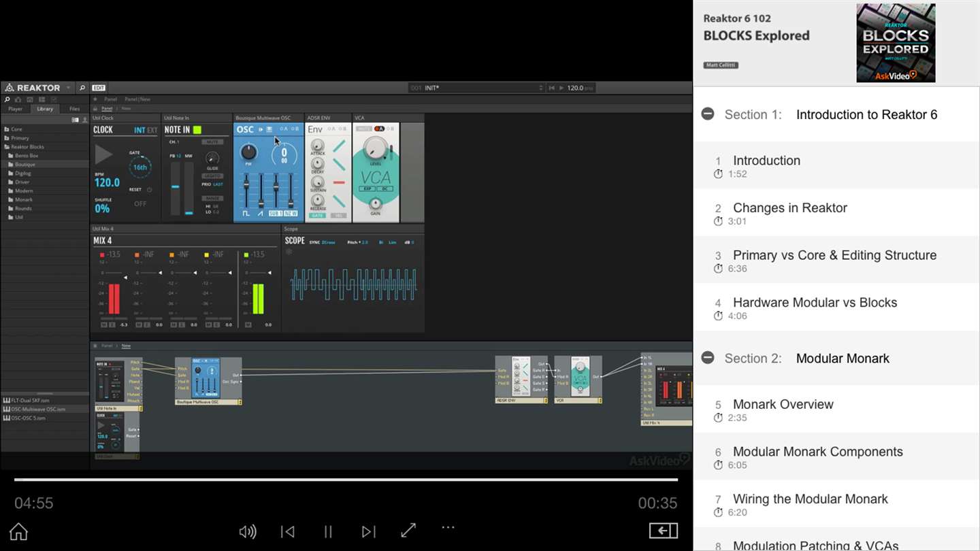Click the video progress bar
This screenshot has width=980, height=551.
(x=346, y=480)
